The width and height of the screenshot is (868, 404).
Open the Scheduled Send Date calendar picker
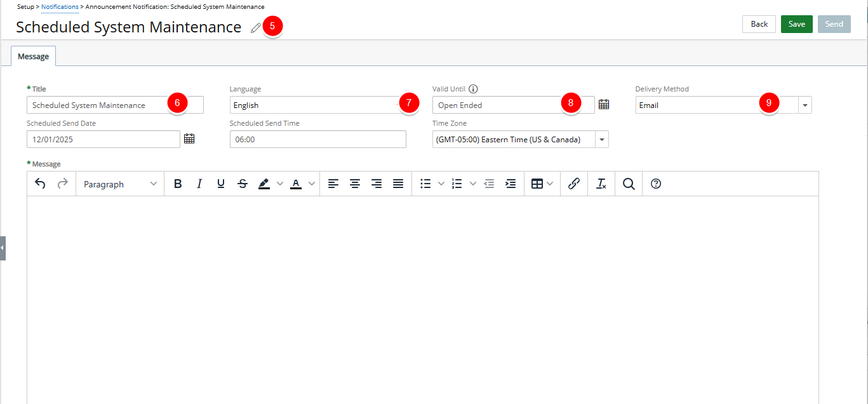click(x=189, y=138)
